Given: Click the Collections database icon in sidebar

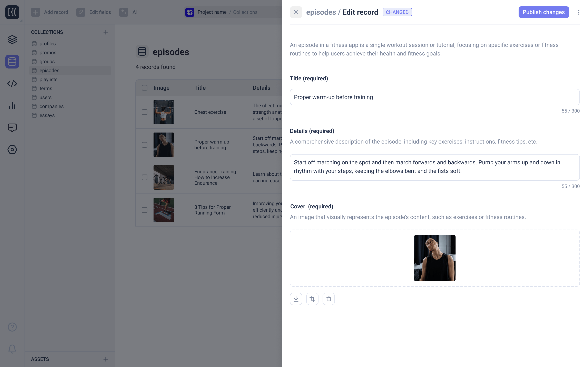Looking at the screenshot, I should [12, 61].
